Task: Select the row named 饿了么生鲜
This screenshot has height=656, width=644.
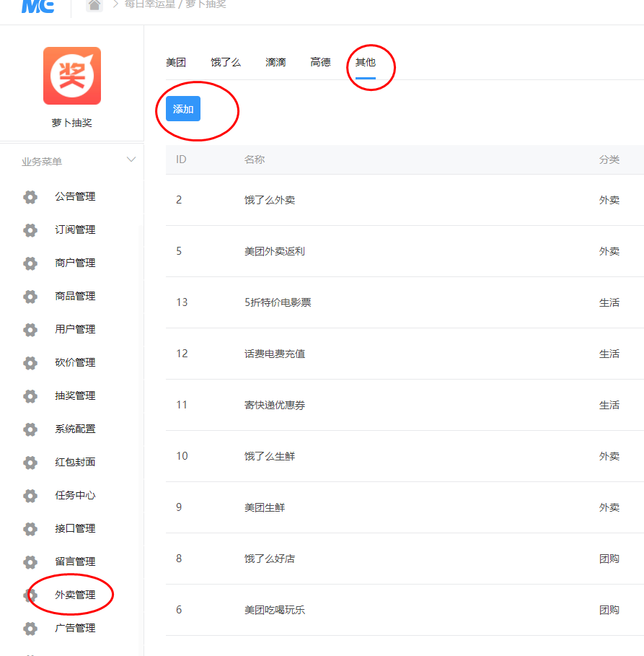Action: pyautogui.click(x=405, y=456)
